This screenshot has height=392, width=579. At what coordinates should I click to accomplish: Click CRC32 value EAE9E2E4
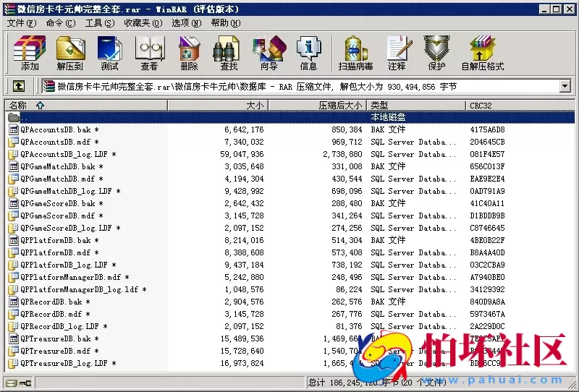pyautogui.click(x=487, y=179)
